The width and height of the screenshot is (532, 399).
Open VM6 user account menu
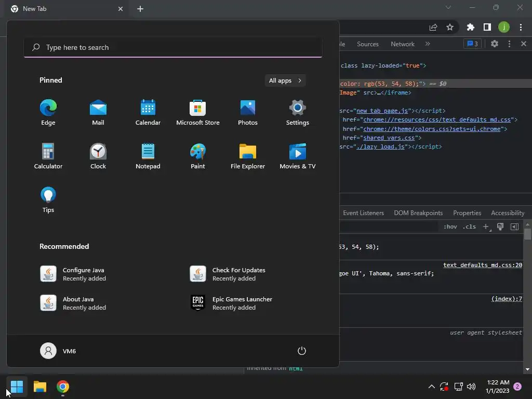tap(58, 351)
